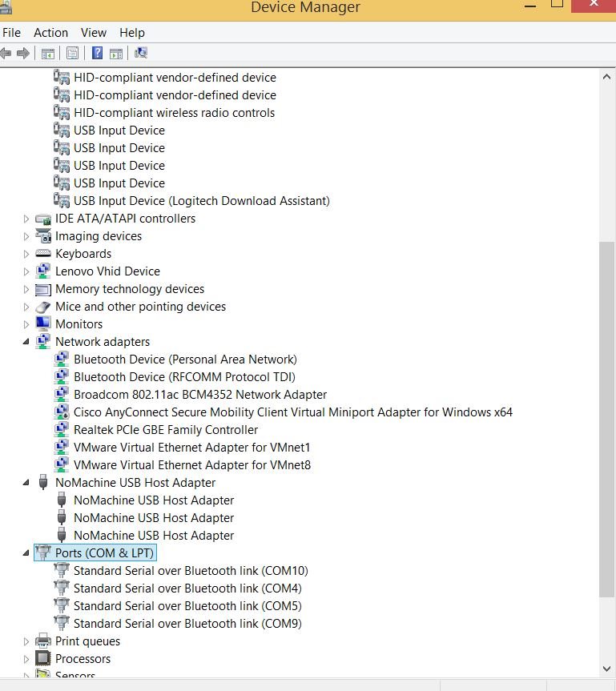Select USB Input Device (Logitech Download Assistant)

click(202, 201)
